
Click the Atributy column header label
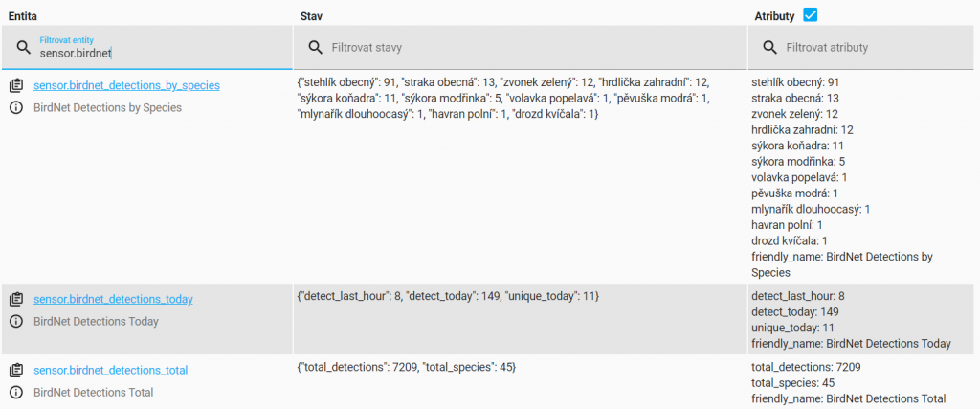pos(774,17)
